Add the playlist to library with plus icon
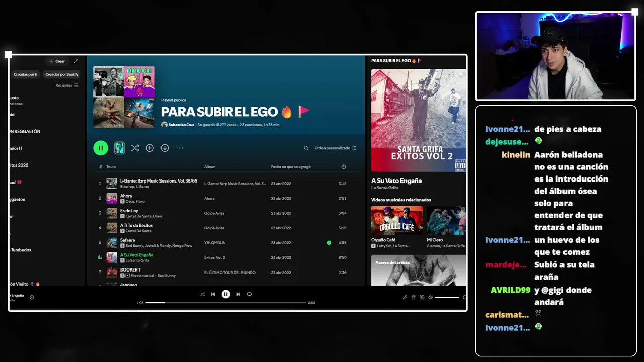This screenshot has width=644, height=362. [x=150, y=148]
